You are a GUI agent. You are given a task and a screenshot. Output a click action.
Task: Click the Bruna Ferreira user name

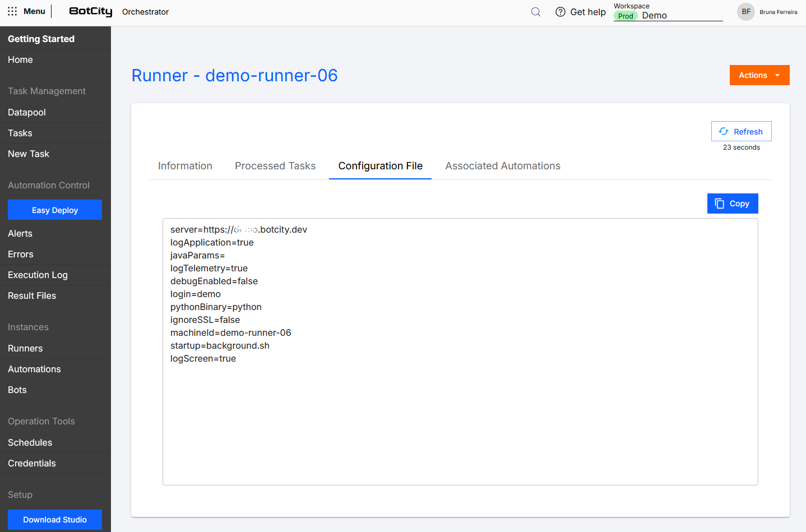coord(778,12)
